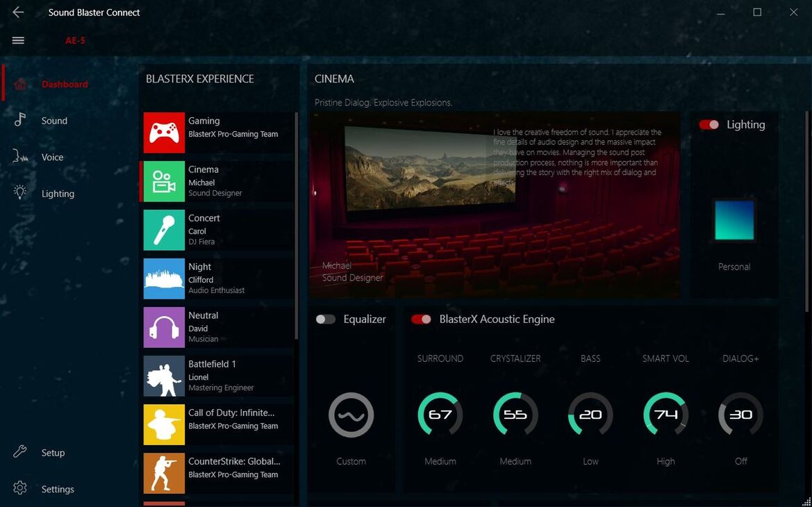Click the 'Pristine Dialog. Explosive Explosions.' tagline
Viewport: 812px width, 507px height.
[383, 103]
